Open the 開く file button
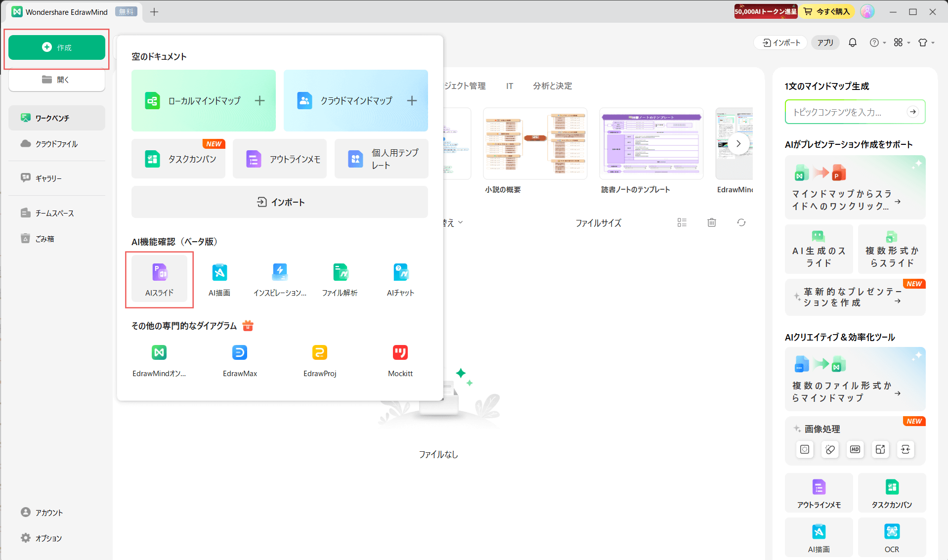 (56, 80)
